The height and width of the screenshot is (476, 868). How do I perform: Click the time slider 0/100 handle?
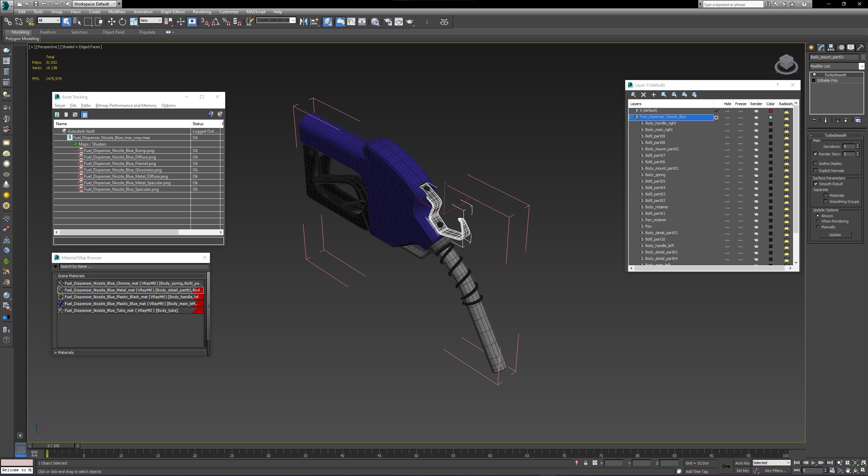click(x=53, y=446)
